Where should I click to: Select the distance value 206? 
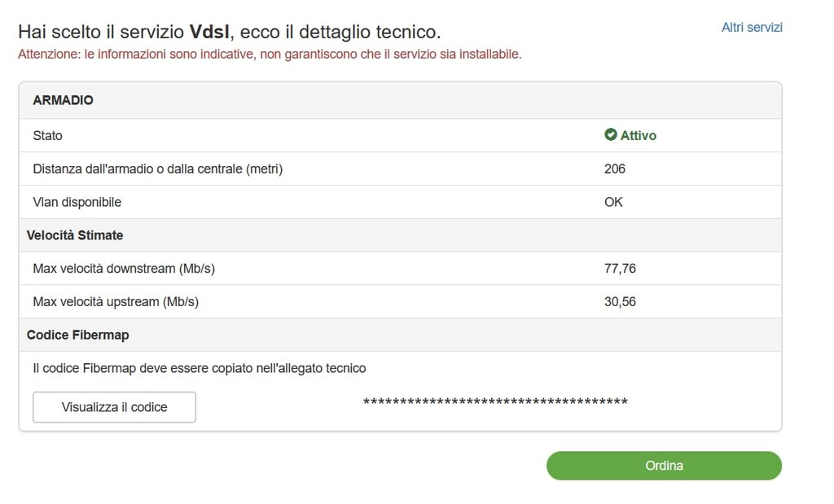(615, 169)
